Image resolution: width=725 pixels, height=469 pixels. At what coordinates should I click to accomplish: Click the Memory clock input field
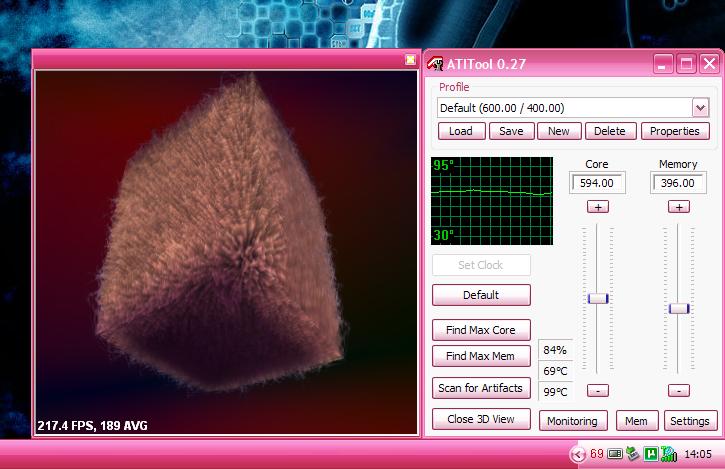(x=678, y=183)
